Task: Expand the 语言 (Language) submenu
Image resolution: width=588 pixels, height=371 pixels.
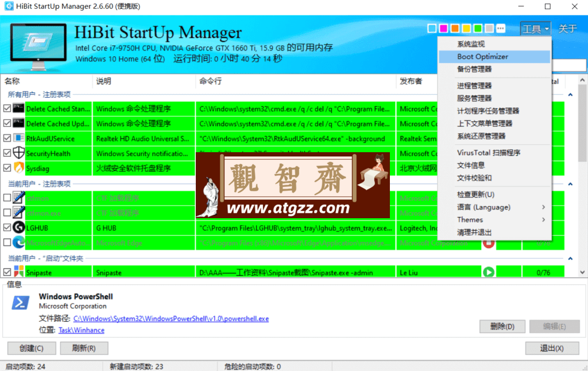Action: [494, 207]
